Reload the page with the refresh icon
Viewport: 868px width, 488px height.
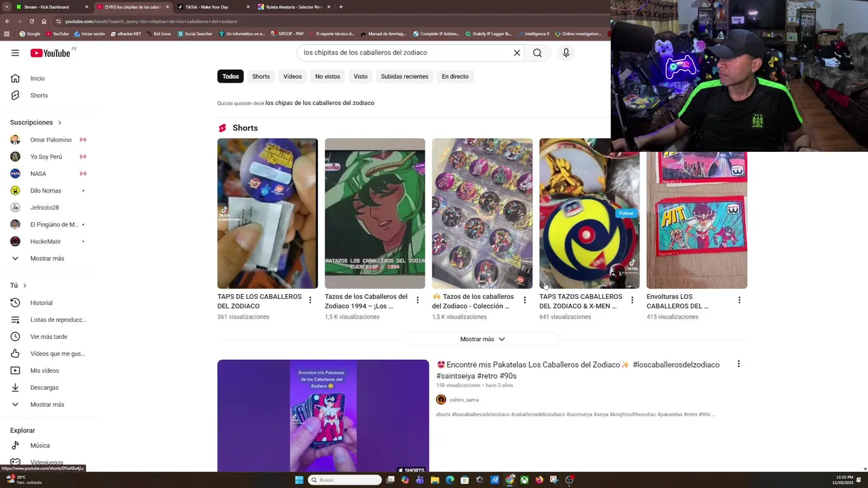(x=31, y=21)
